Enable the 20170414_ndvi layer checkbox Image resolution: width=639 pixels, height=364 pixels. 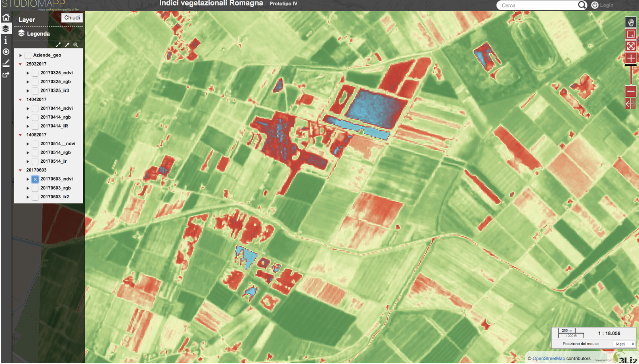click(x=35, y=109)
